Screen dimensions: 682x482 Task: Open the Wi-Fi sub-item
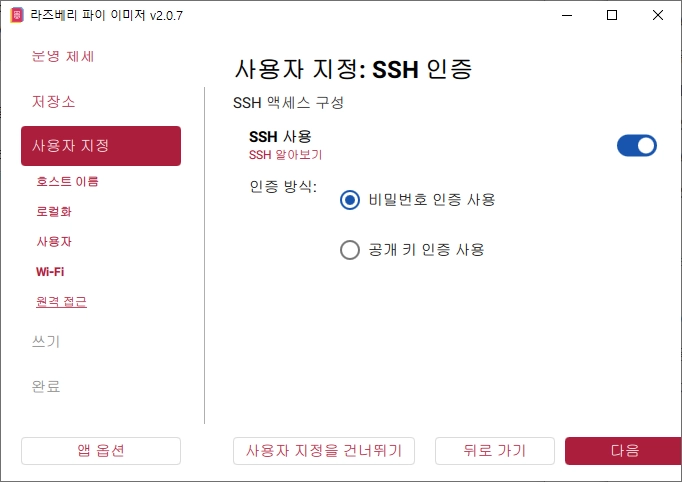(50, 272)
